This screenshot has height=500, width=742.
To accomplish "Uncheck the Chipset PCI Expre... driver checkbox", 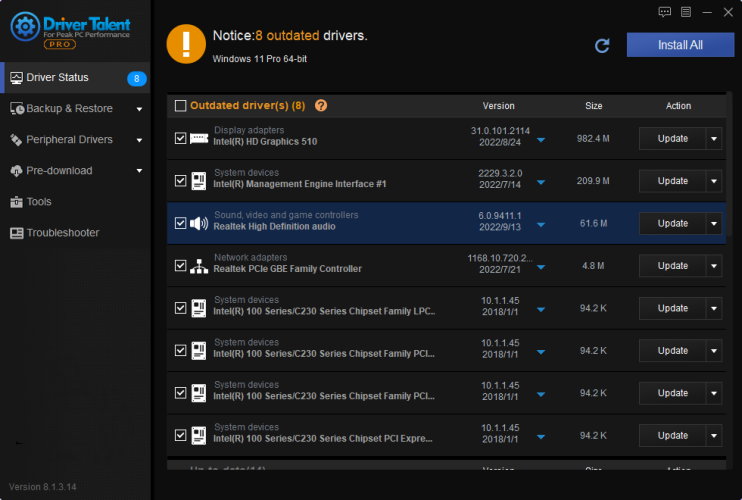I will 180,435.
